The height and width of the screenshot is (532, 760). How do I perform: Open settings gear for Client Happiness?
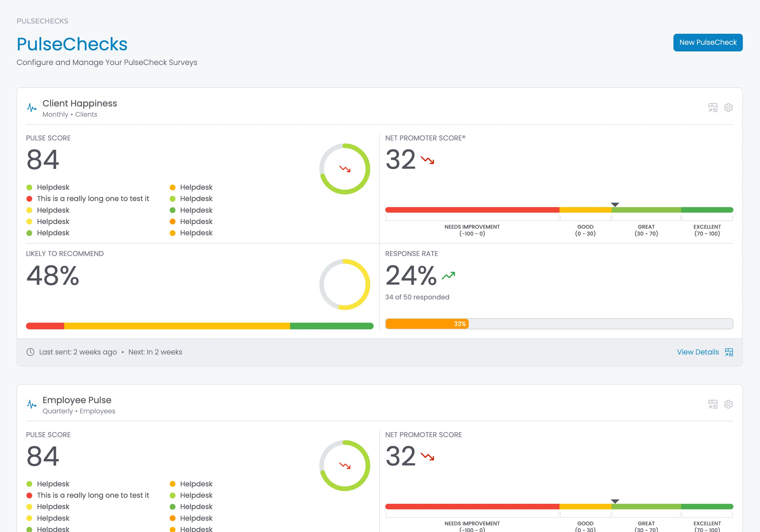[728, 108]
